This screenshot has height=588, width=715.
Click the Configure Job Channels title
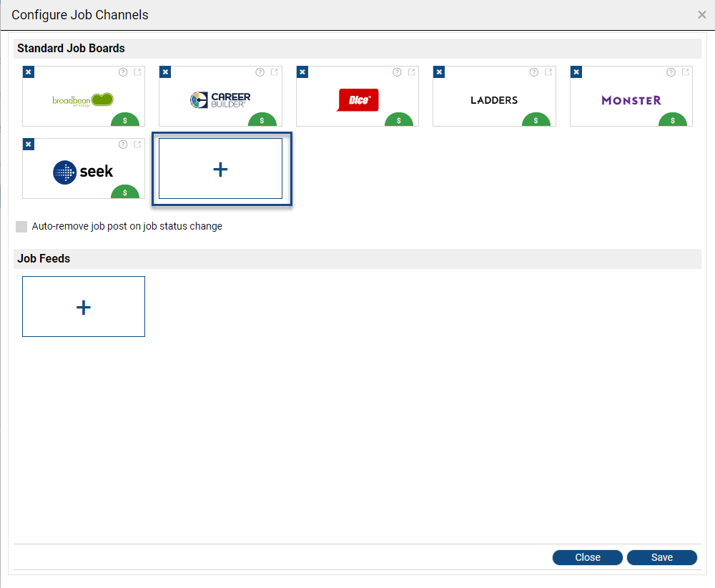(x=80, y=15)
